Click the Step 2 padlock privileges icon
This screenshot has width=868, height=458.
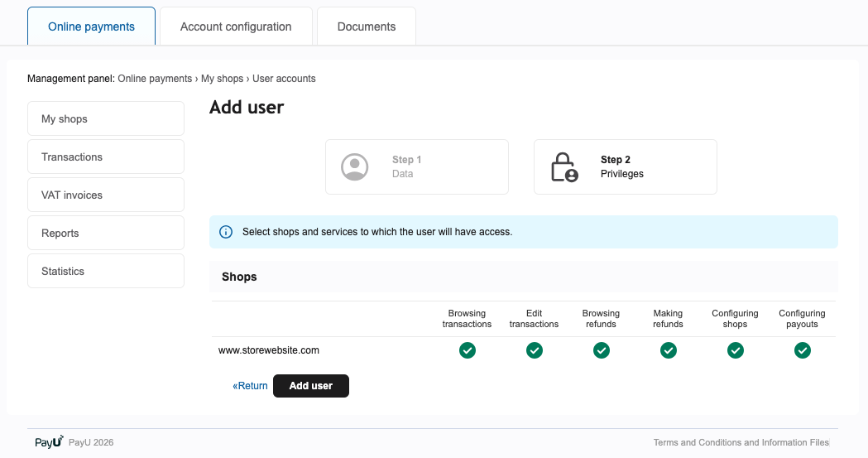564,166
